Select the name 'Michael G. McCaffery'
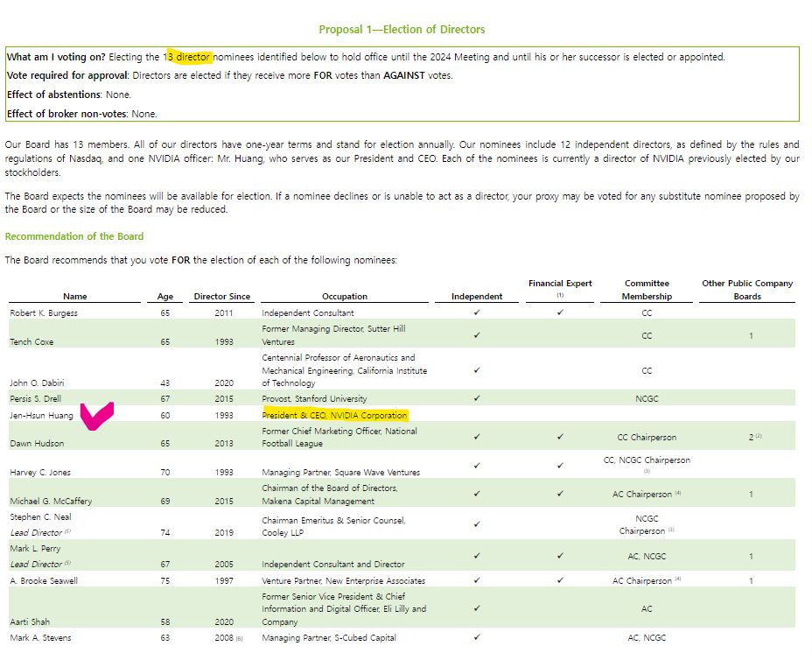 (x=52, y=502)
